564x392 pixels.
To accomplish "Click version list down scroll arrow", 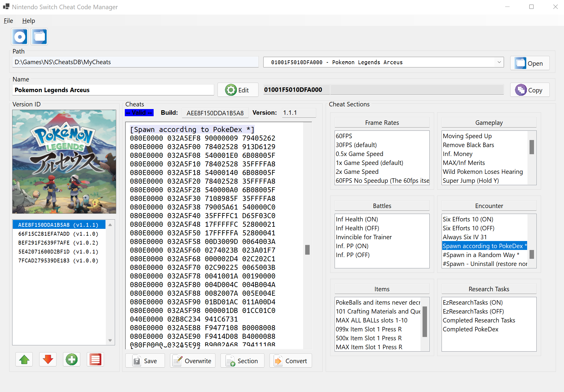I will (110, 340).
